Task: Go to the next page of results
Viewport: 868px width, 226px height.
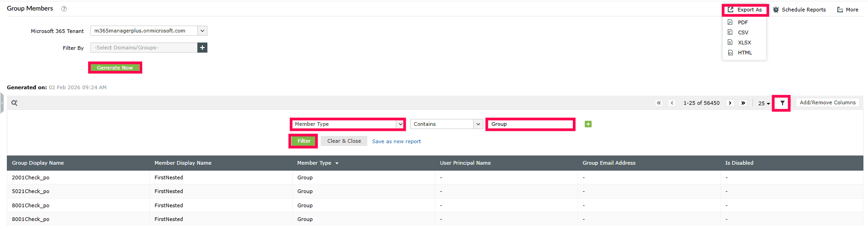Action: (x=730, y=103)
